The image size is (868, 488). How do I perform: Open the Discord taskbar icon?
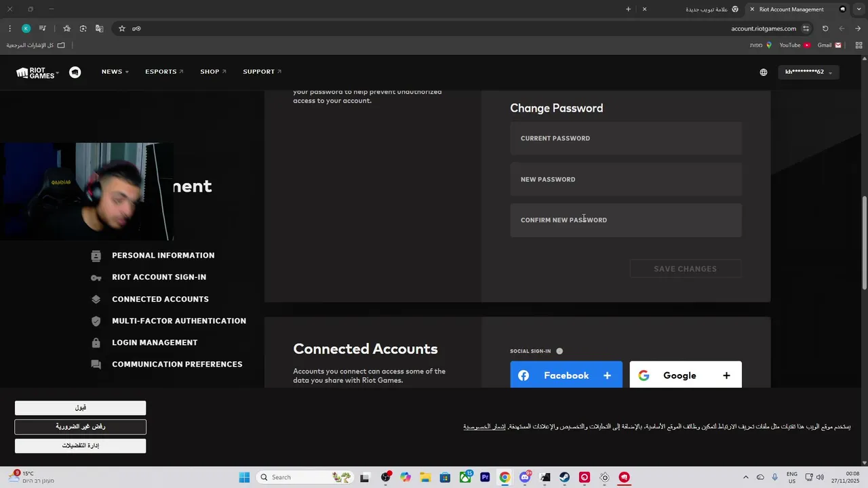tap(524, 477)
